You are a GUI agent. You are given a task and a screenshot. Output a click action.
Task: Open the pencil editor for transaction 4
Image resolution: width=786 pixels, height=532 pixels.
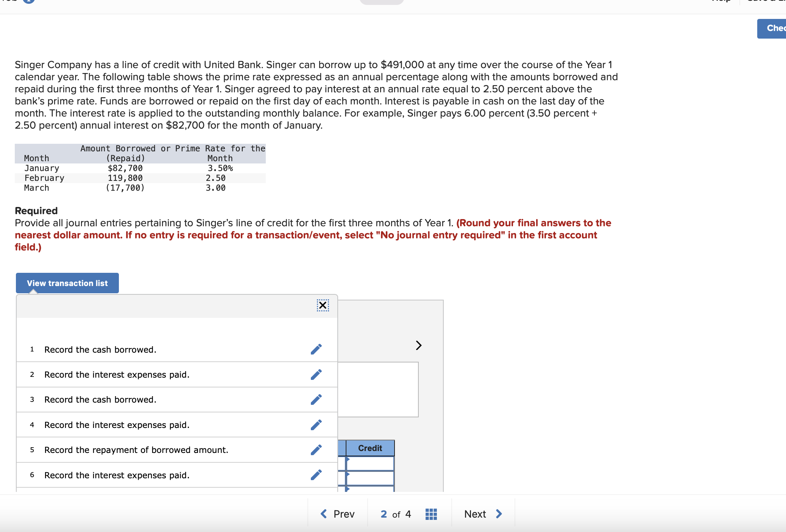pyautogui.click(x=316, y=425)
